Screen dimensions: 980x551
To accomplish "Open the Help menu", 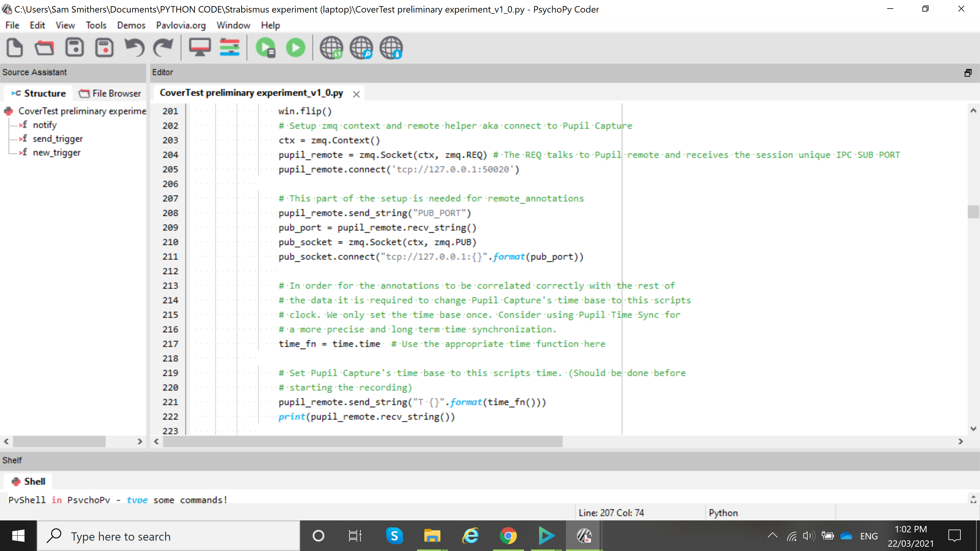I will (x=270, y=25).
